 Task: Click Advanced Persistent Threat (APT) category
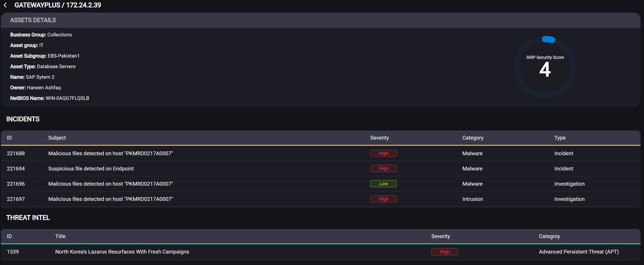(x=578, y=252)
